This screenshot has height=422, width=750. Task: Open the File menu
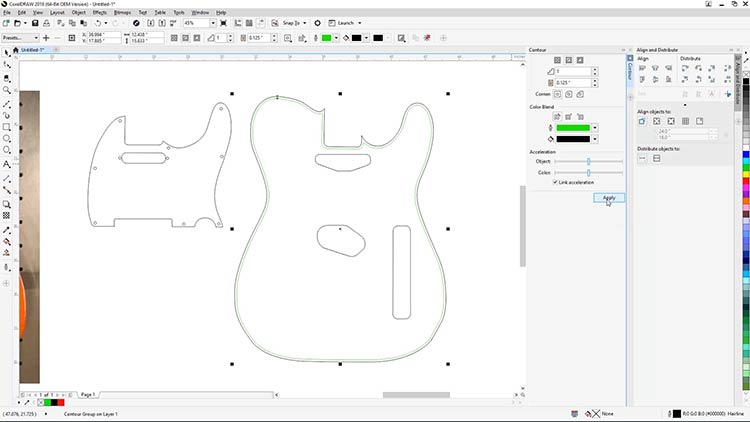click(7, 12)
